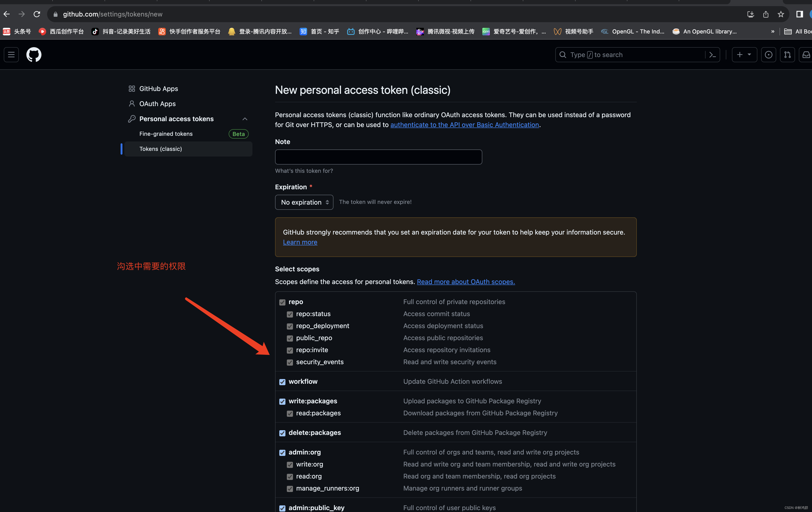The height and width of the screenshot is (512, 812).
Task: Open the An OpenGL library bookmark
Action: pos(704,31)
